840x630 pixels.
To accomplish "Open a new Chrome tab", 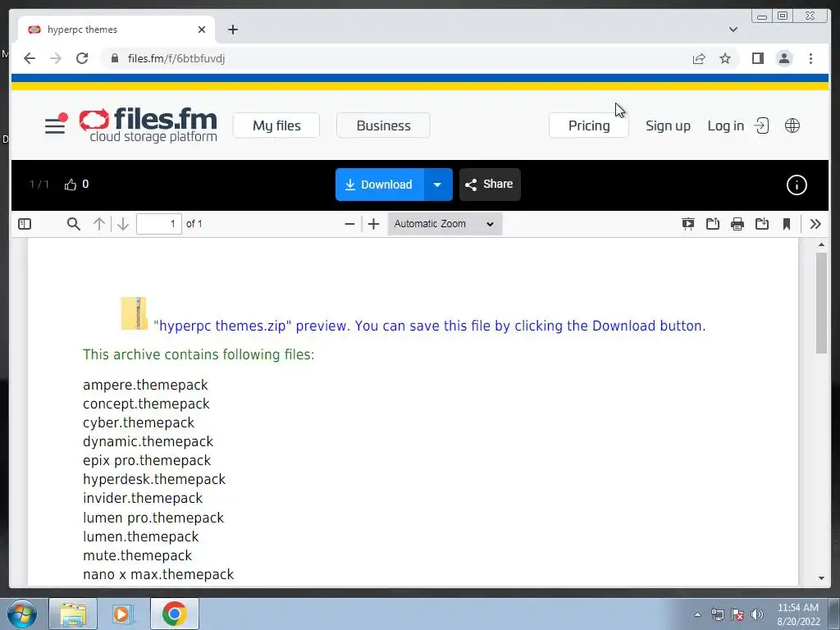I will coord(232,30).
